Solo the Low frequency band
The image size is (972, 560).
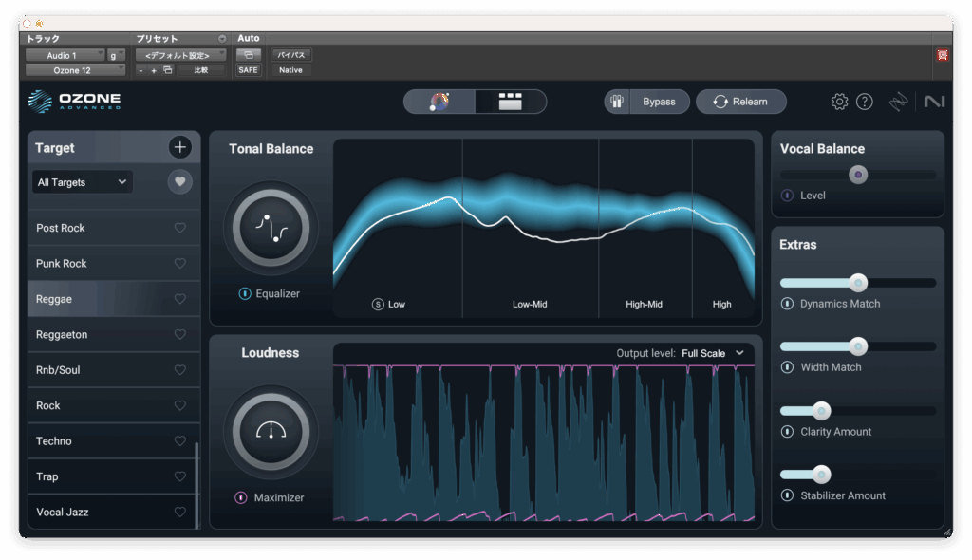[378, 305]
